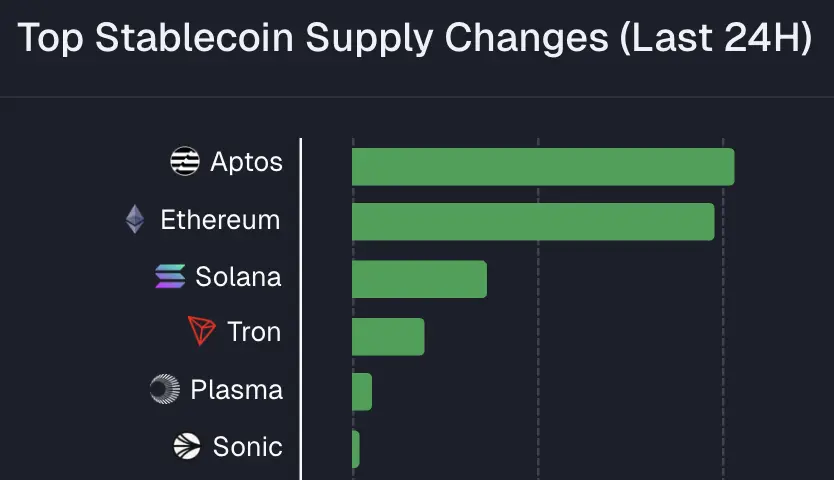
Task: Click the white vertical chart axis line
Action: 301,300
